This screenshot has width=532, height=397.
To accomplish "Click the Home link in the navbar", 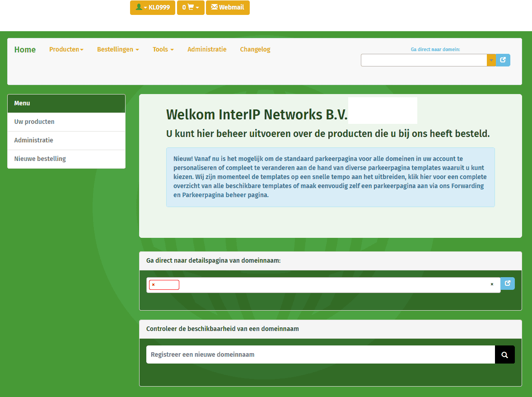I will coord(25,50).
